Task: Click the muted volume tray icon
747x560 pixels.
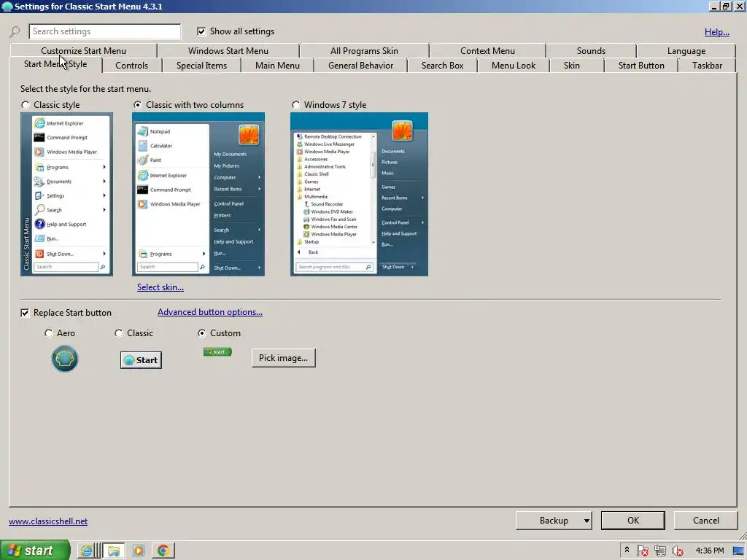Action: [677, 551]
